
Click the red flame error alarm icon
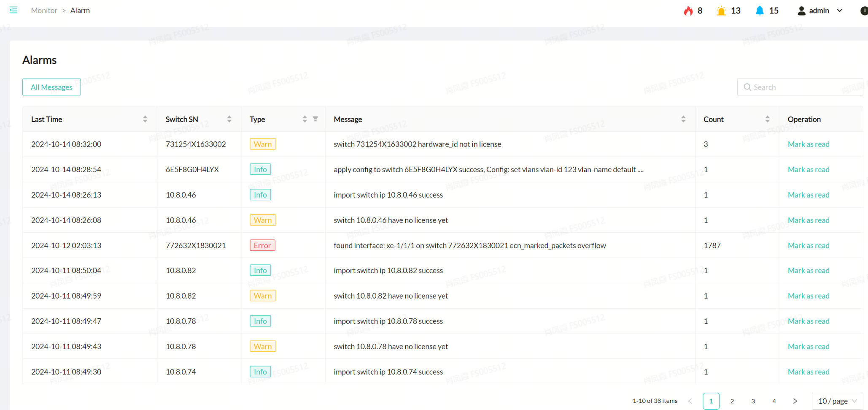pos(688,11)
